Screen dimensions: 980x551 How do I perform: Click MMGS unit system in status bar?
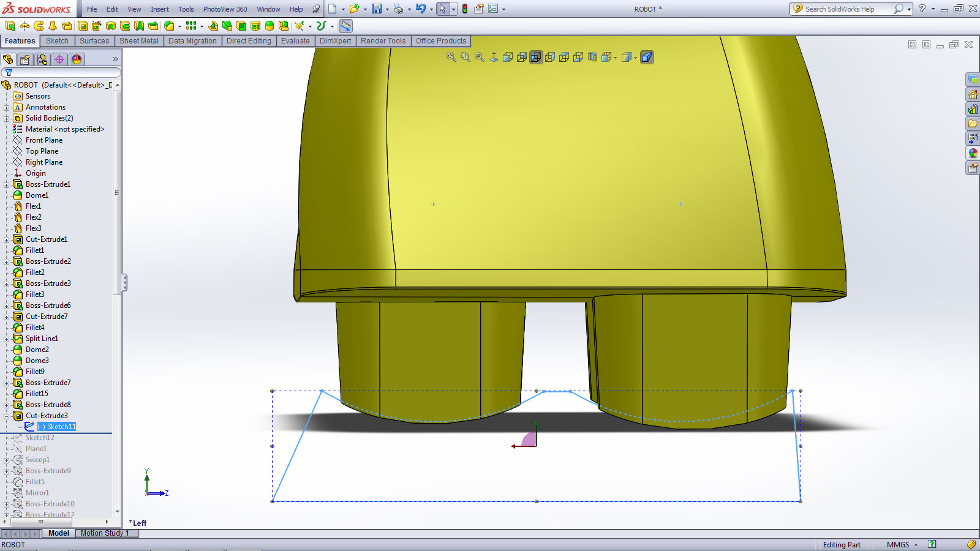(898, 545)
